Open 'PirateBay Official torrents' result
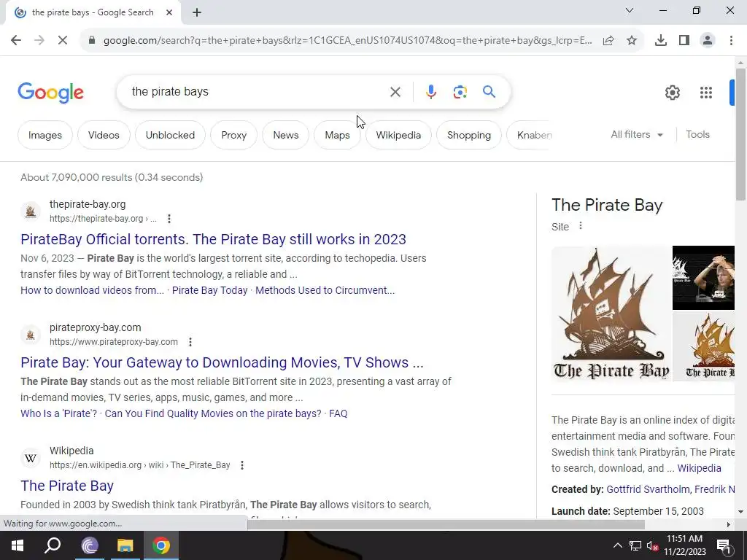This screenshot has height=560, width=747. click(213, 239)
